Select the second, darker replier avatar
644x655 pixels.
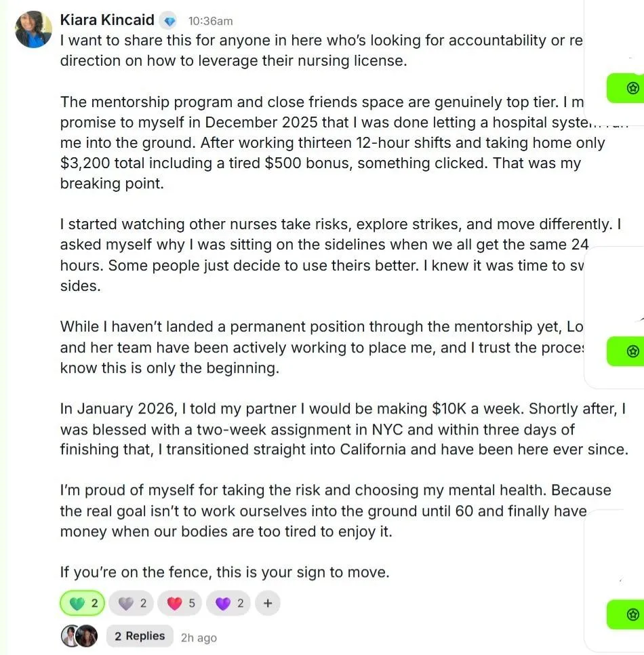pos(87,636)
